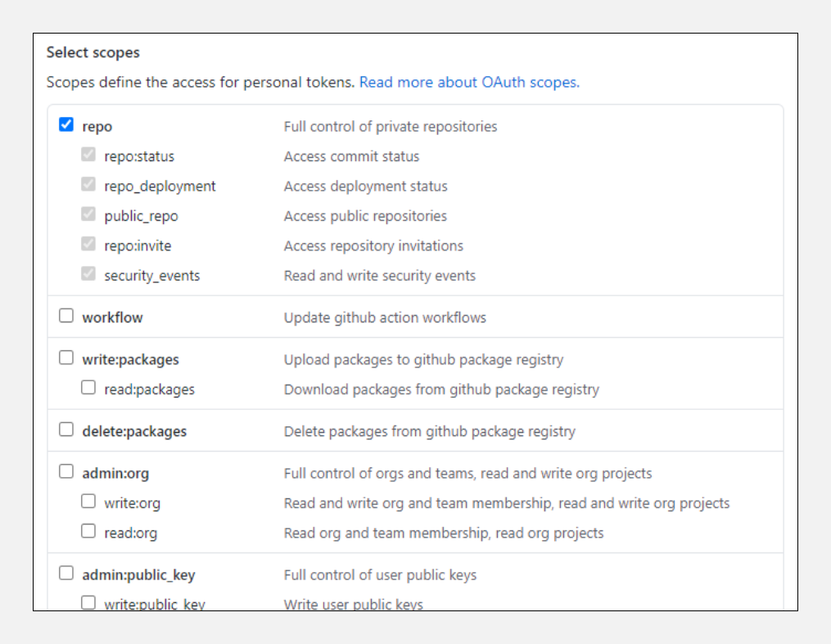Enable the read:packages checkbox
Screen dimensions: 831x644
tap(88, 388)
